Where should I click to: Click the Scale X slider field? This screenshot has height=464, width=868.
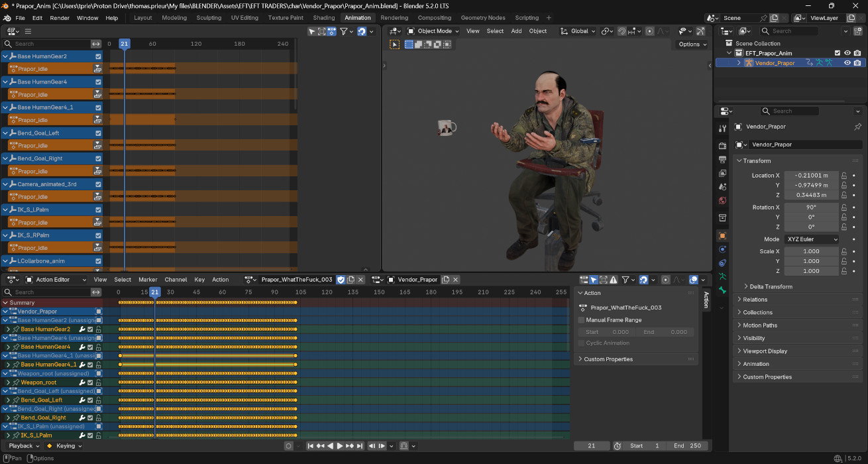pos(812,252)
